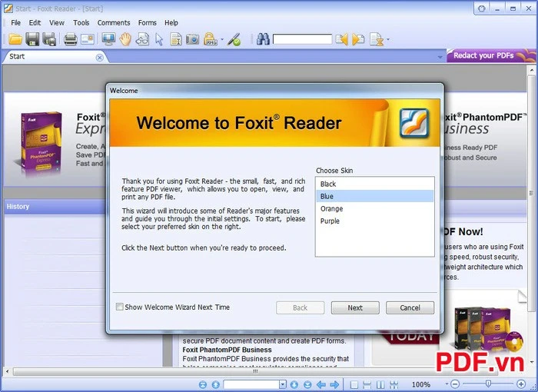Click the Foxit logo in Welcome banner
Screen dimensions: 538x392
click(x=414, y=123)
